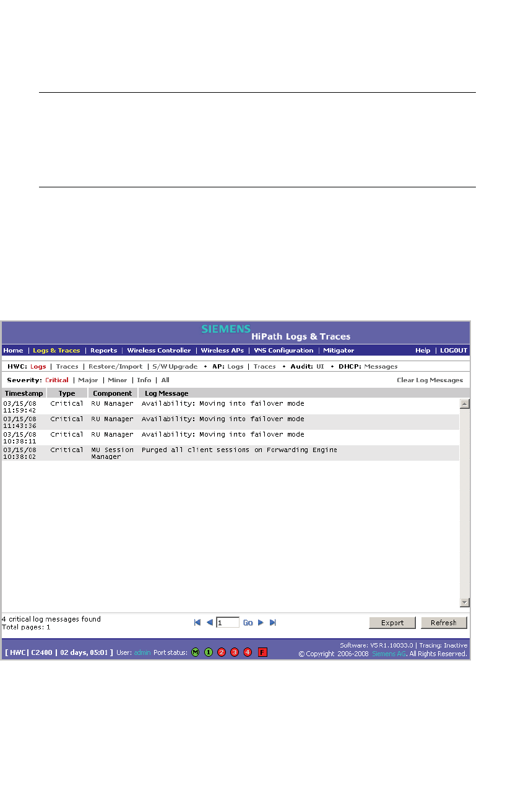
Task: Open the Restore/Import tab
Action: point(115,366)
